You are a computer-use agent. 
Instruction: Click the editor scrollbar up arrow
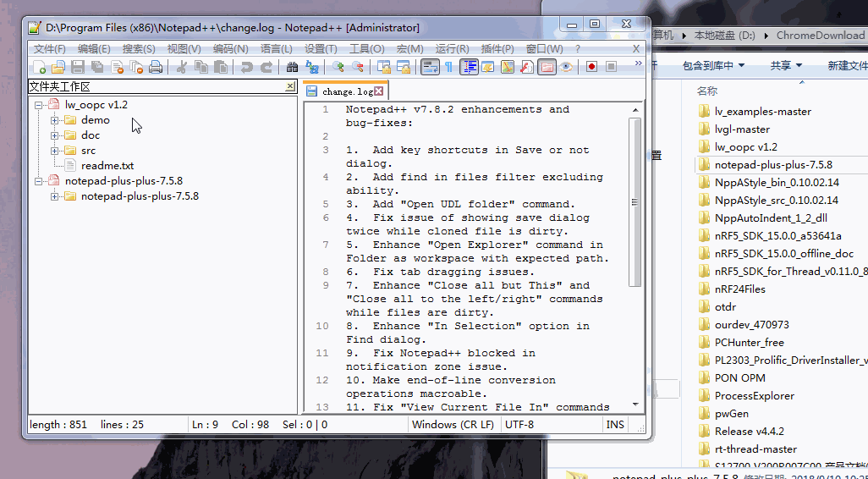[x=635, y=110]
